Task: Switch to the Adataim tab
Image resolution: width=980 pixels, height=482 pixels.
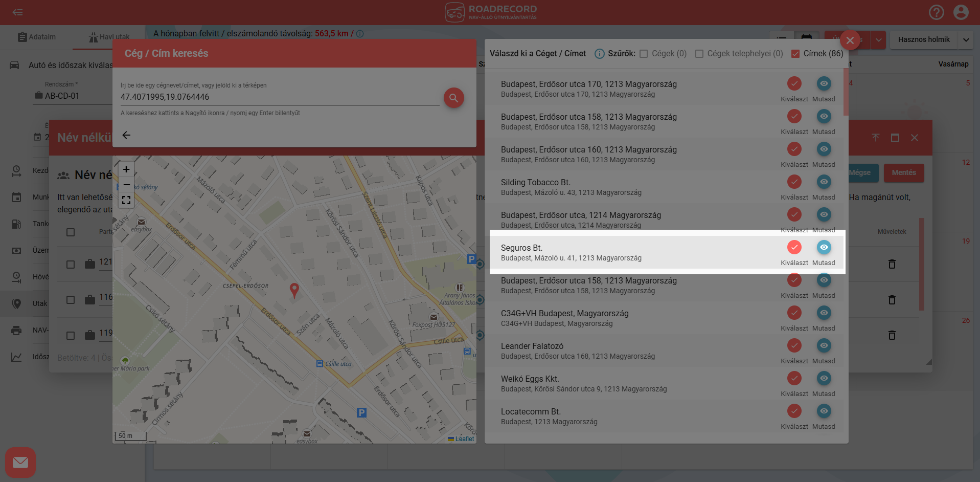Action: (x=37, y=37)
